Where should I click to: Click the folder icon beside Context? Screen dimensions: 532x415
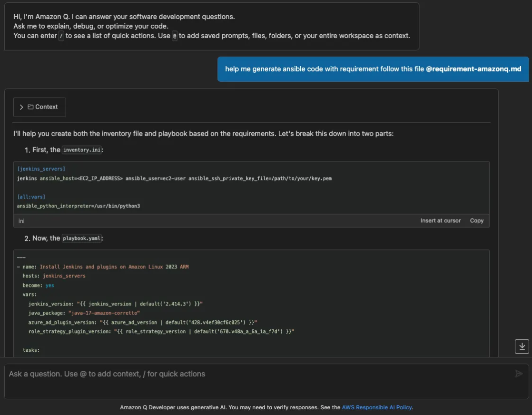point(30,107)
